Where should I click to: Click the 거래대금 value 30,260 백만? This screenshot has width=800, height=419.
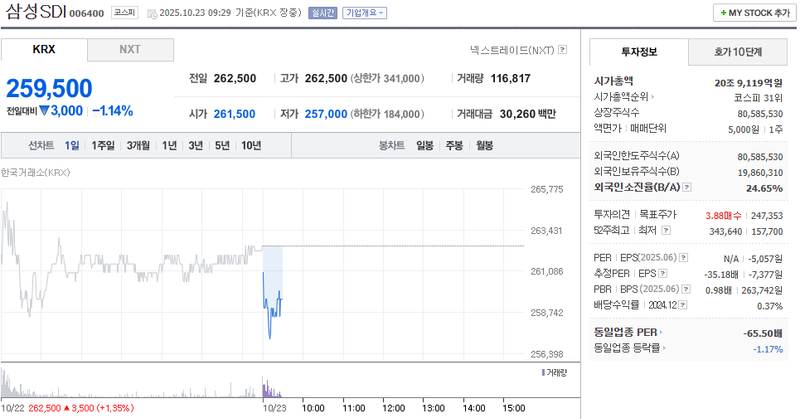click(x=528, y=114)
